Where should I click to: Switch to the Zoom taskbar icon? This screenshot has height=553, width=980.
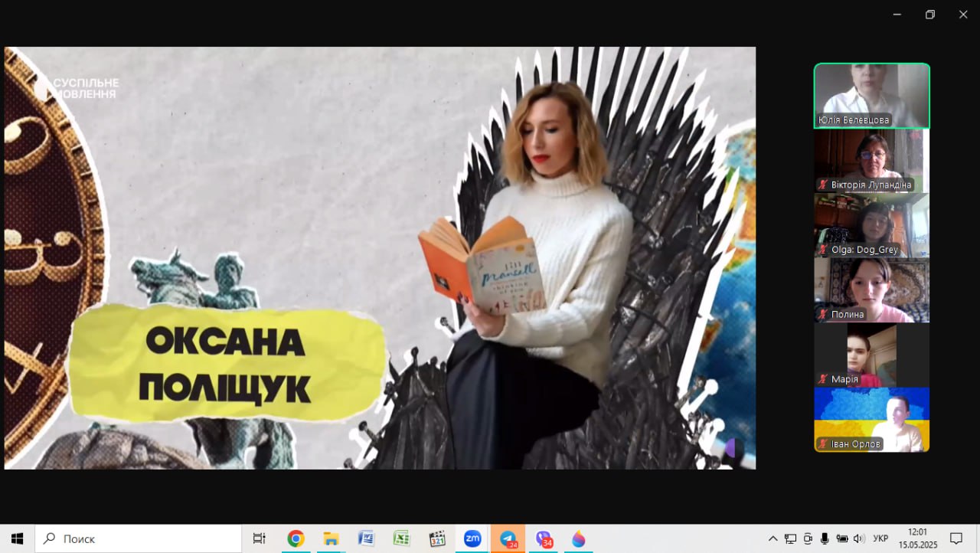tap(472, 538)
